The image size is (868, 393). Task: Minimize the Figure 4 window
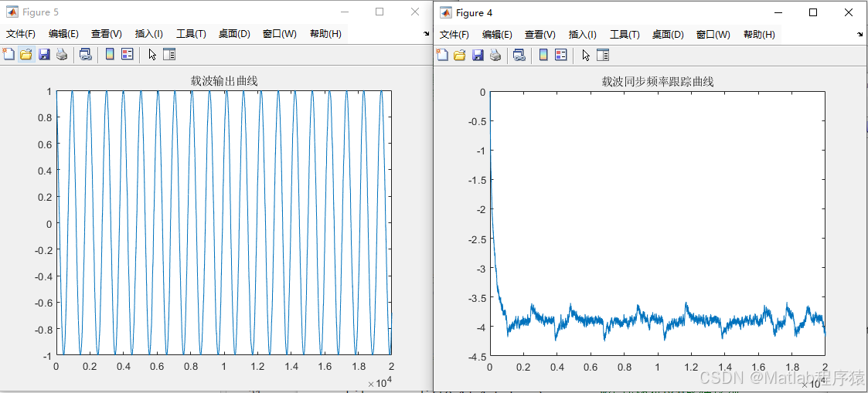pos(778,12)
